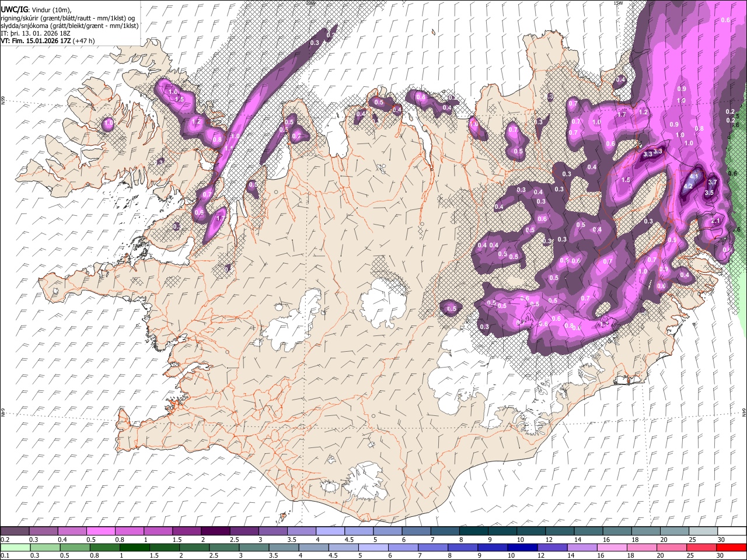Select the lower legend swatch between 20 and 25
Image resolution: width=747 pixels, height=560 pixels.
(671, 548)
